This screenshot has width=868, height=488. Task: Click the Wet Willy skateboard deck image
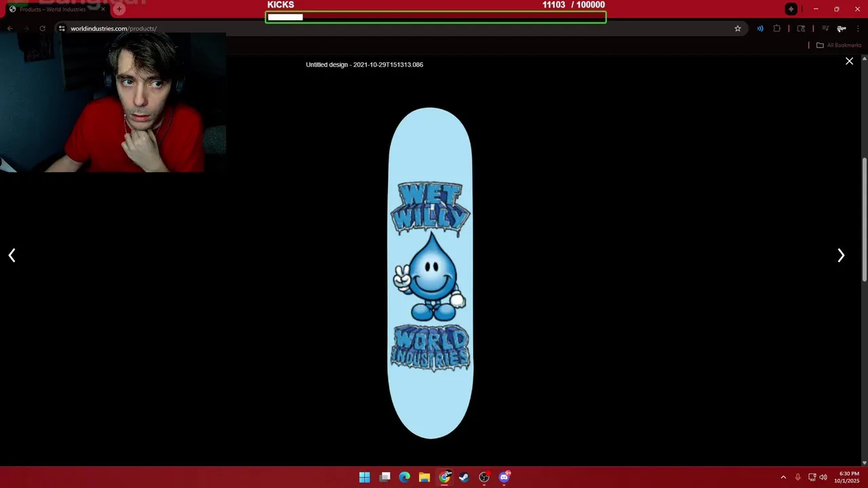430,273
